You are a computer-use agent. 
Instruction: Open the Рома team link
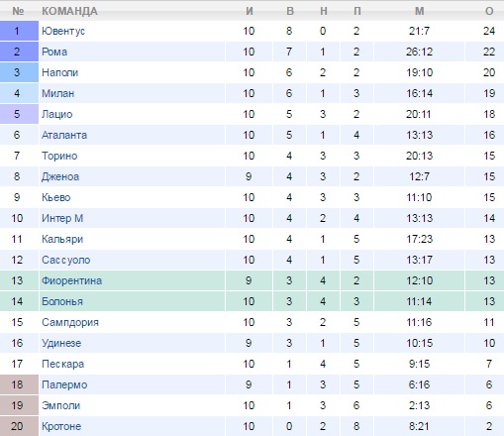[54, 52]
